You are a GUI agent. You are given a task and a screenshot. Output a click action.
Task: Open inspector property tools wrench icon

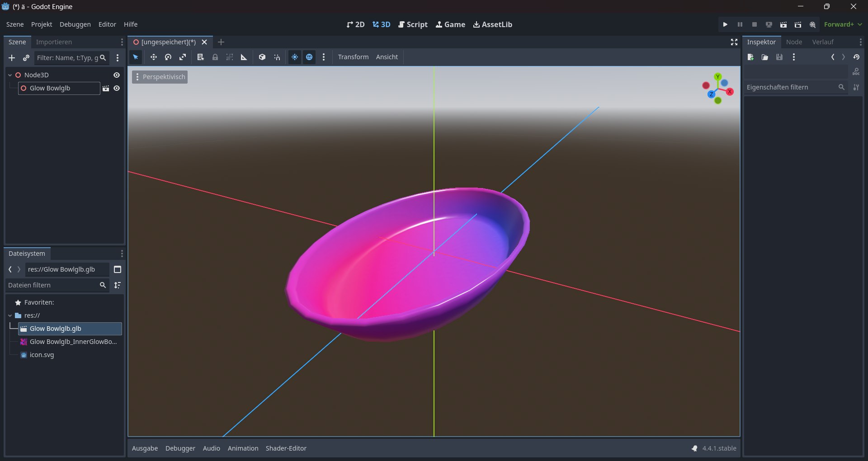856,87
